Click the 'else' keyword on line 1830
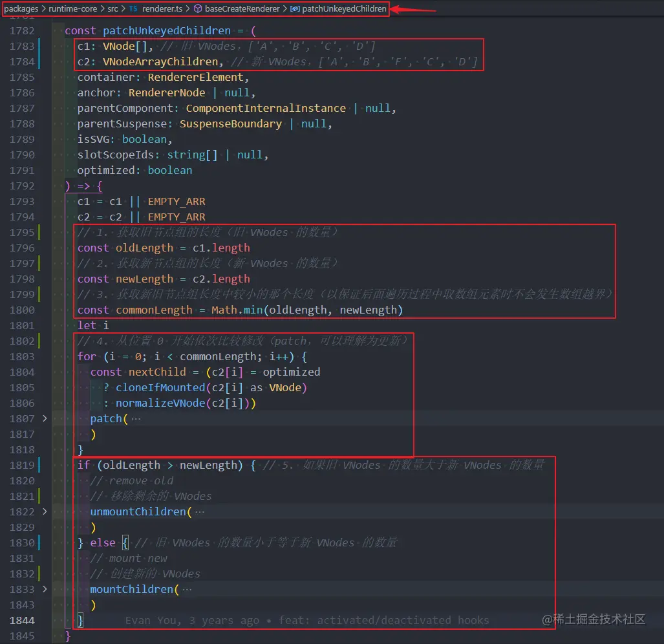Screen dimensions: 664x644 pos(103,542)
